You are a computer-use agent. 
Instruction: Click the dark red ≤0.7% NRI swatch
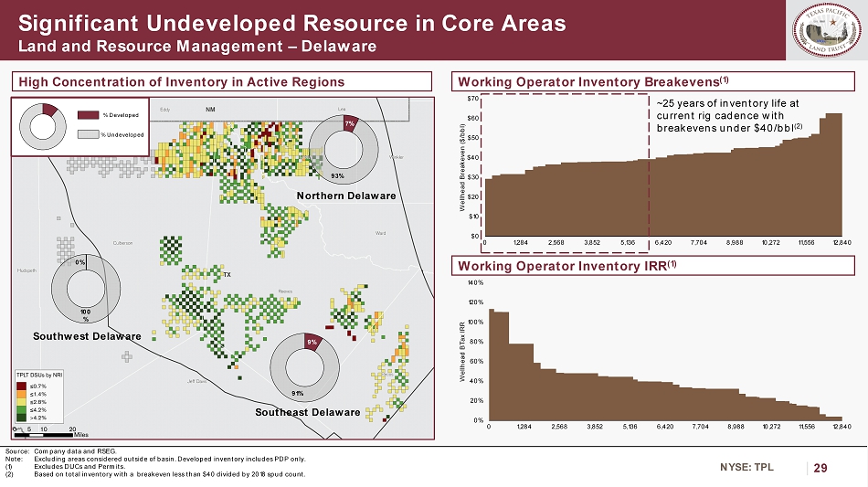[22, 386]
